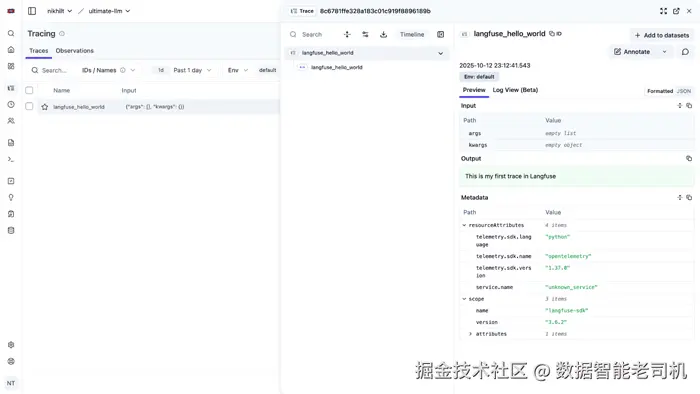Open the IDs / Names search-type dropdown

click(x=108, y=70)
